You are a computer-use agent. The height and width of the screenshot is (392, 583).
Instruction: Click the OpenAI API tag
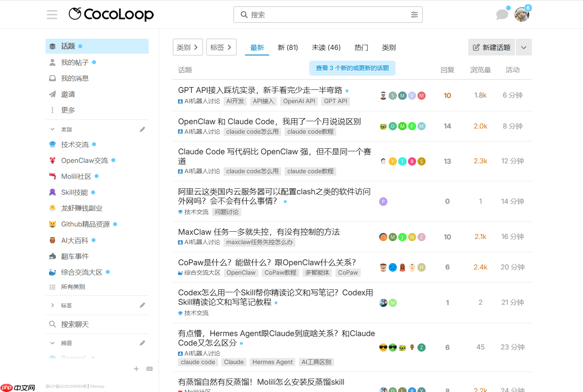299,101
